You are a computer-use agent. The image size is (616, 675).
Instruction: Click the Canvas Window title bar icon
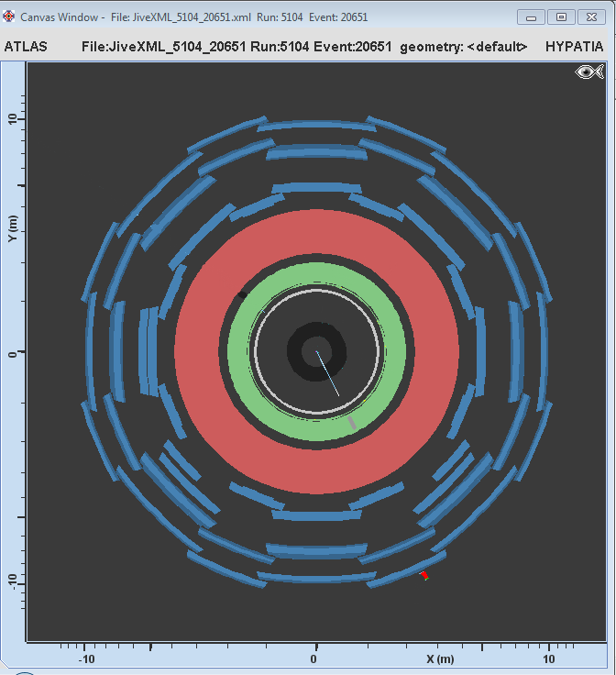[x=10, y=17]
